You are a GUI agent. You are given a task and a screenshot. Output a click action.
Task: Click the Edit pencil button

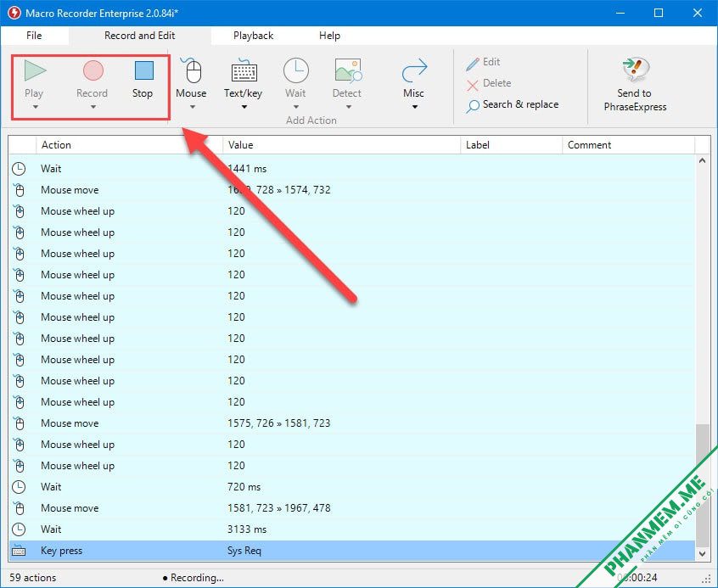tap(483, 62)
